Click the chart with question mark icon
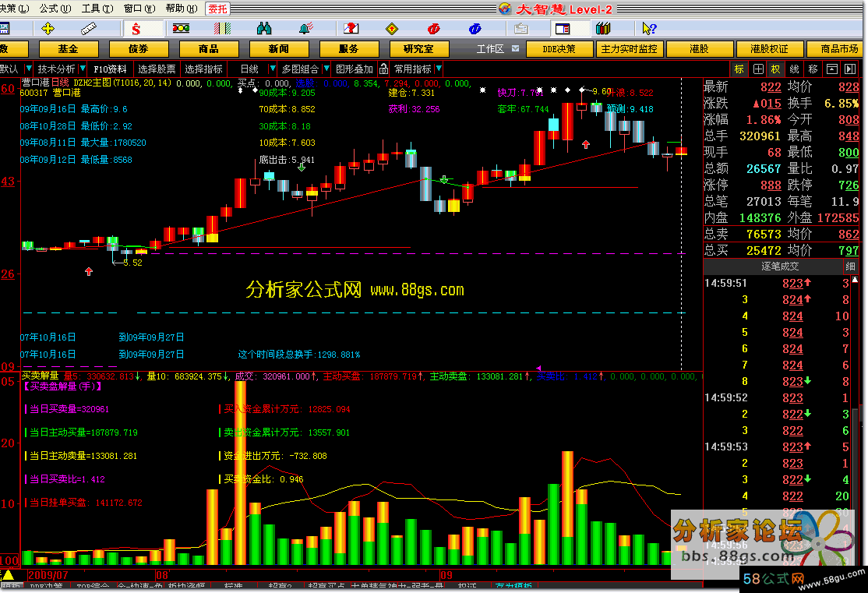Viewport: 868px width, 593px height. click(x=351, y=28)
